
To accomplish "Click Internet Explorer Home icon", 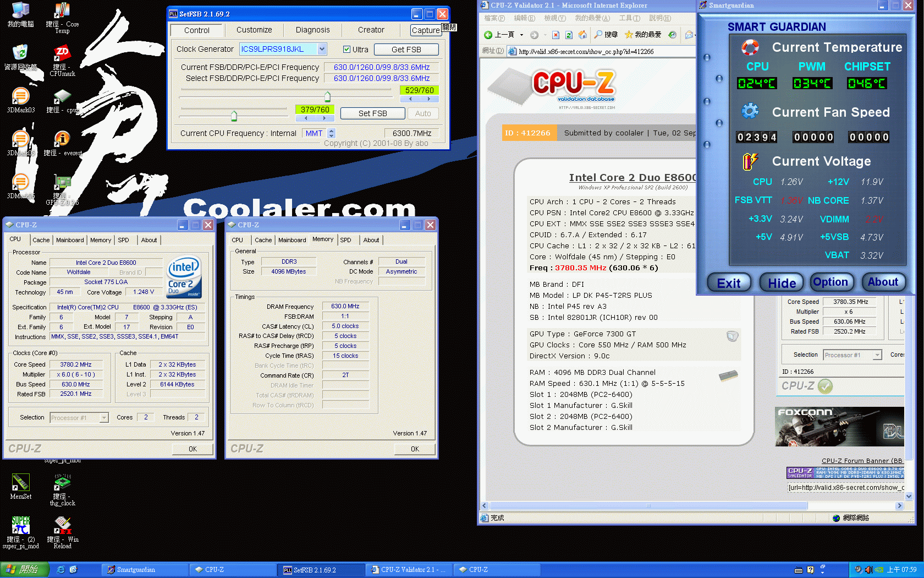I will tap(582, 35).
